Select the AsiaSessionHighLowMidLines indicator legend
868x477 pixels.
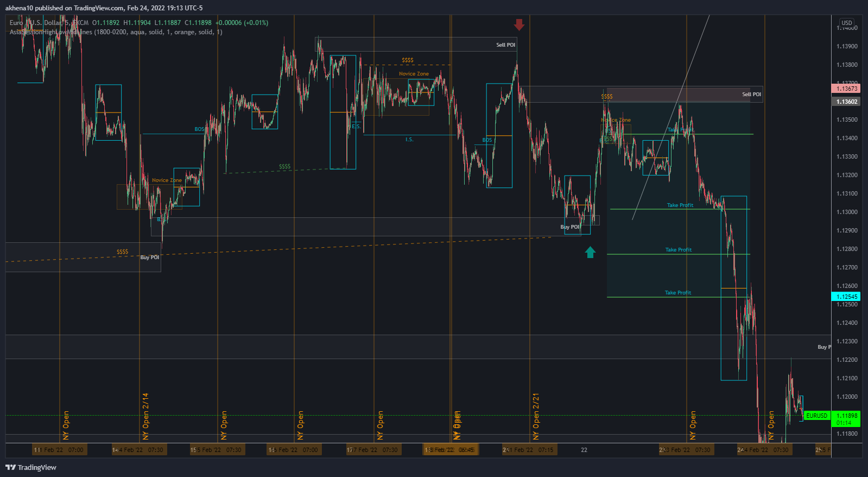tap(116, 32)
